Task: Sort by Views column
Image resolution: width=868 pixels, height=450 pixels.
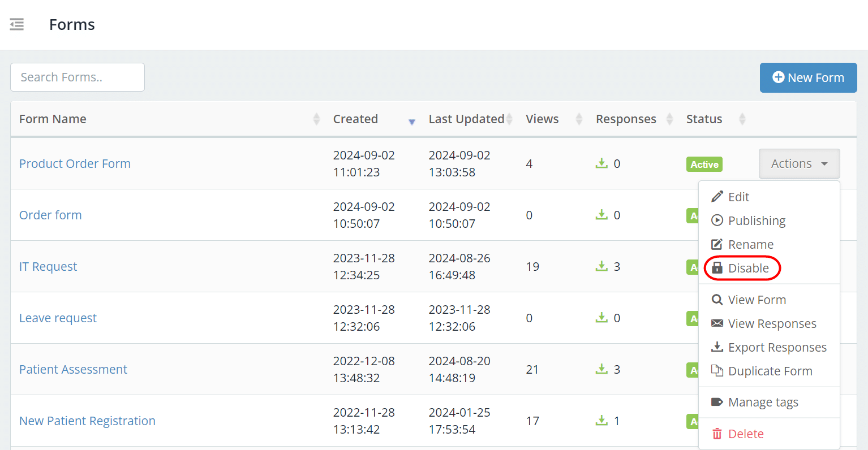Action: click(x=554, y=119)
